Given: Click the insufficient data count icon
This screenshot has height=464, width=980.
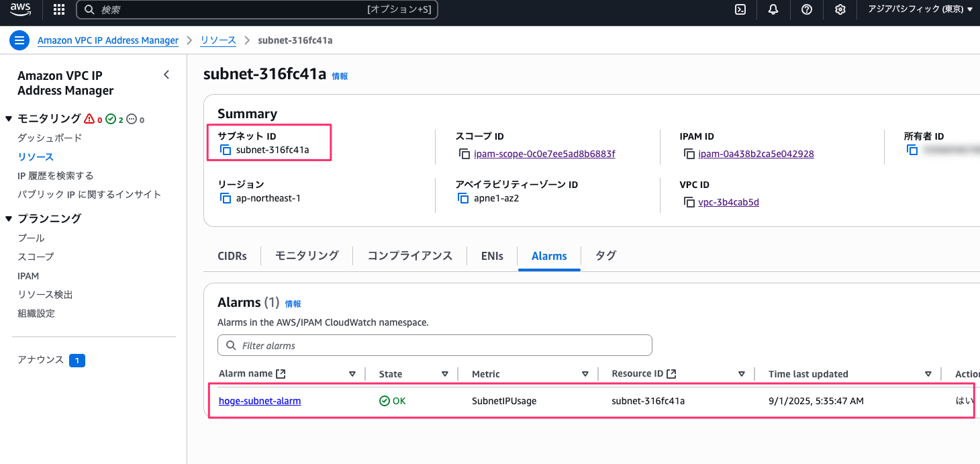Looking at the screenshot, I should coord(132,119).
